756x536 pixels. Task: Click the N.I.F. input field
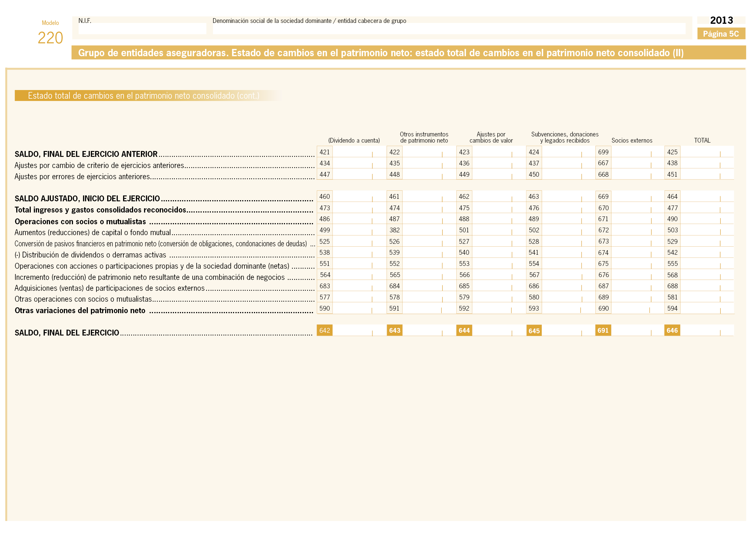[x=142, y=29]
